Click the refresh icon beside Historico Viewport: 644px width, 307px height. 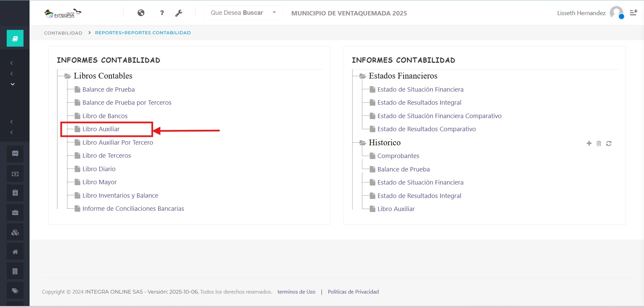pyautogui.click(x=609, y=144)
